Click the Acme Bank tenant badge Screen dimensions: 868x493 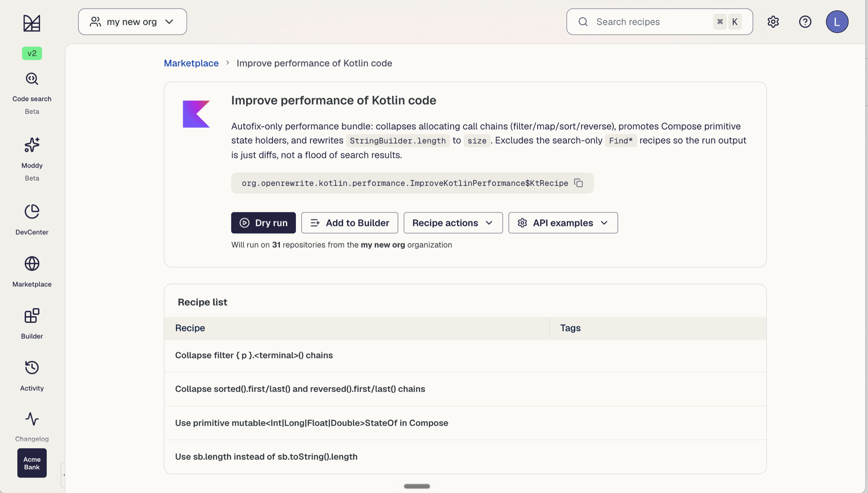pyautogui.click(x=32, y=463)
